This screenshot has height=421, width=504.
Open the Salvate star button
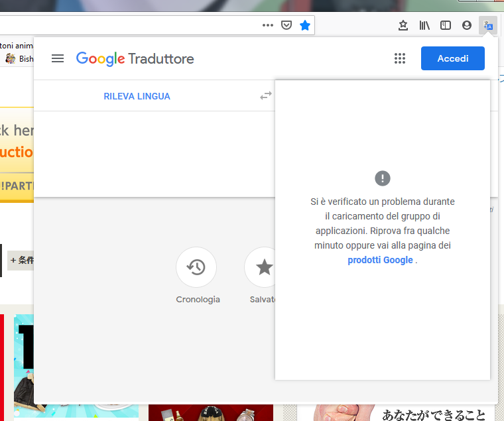(x=261, y=267)
